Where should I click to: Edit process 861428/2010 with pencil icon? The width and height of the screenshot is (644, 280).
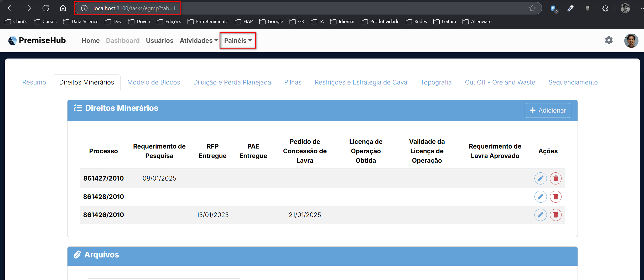(541, 197)
